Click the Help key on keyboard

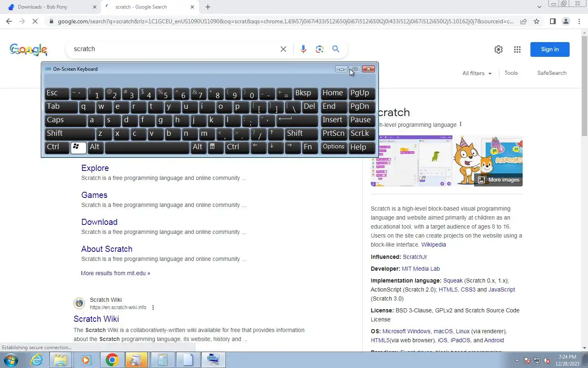tap(362, 147)
